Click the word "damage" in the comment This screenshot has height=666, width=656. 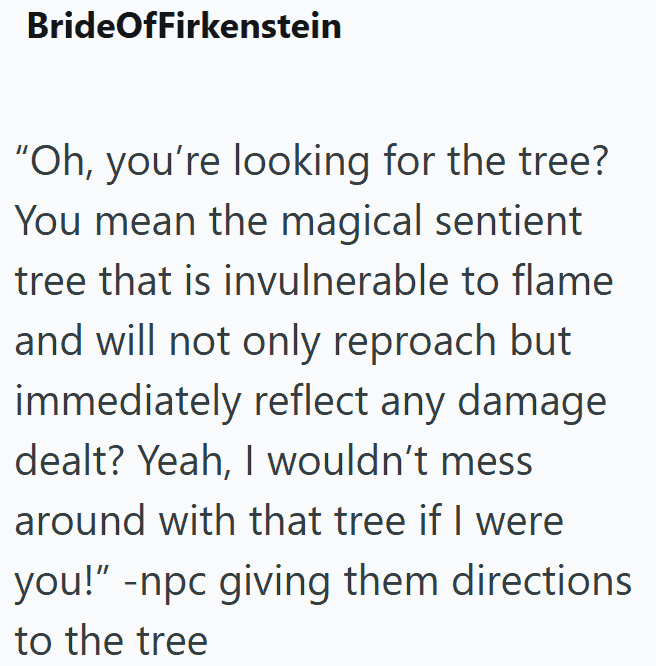(532, 403)
